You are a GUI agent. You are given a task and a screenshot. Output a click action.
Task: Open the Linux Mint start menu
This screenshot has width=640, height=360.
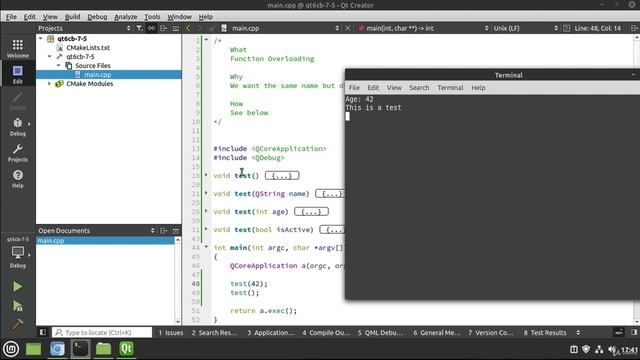coord(11,349)
